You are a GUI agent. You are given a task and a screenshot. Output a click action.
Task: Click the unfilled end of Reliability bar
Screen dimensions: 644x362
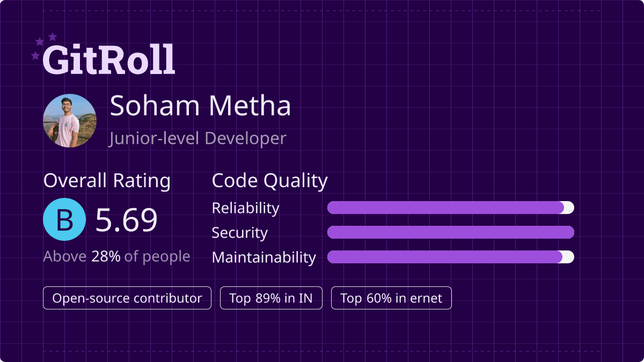(569, 208)
